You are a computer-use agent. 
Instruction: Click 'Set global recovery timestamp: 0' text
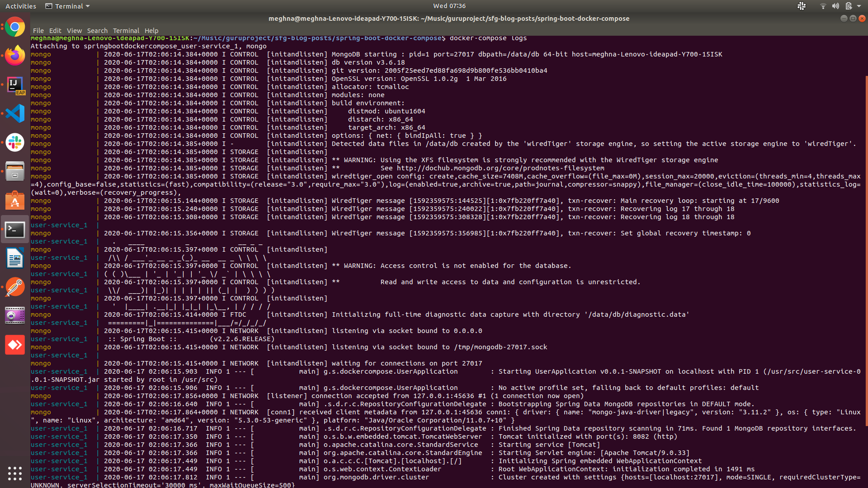685,233
